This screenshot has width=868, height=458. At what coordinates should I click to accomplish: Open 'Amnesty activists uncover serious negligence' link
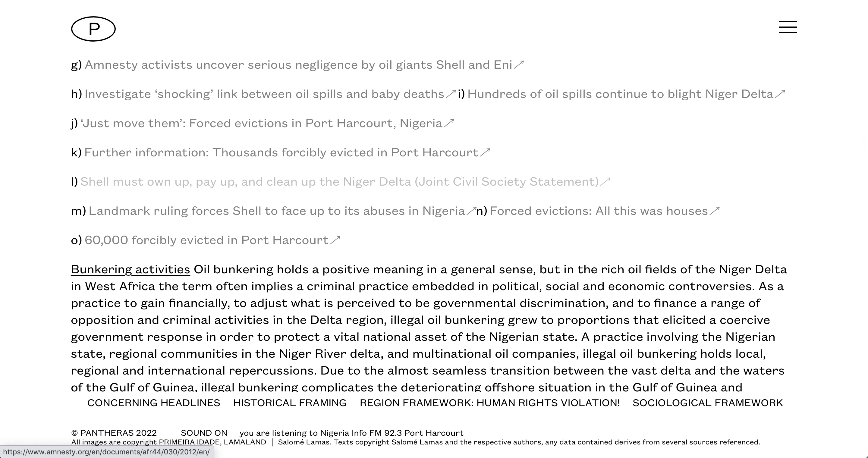[298, 65]
